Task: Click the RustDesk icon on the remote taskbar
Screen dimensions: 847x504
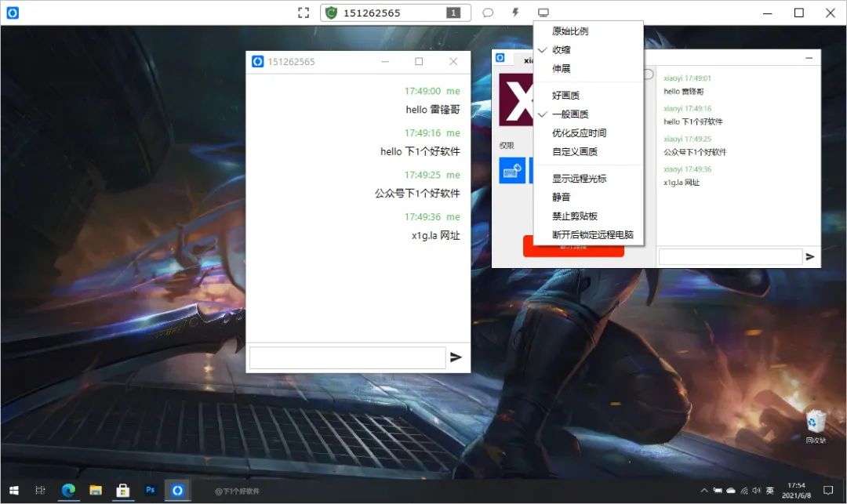Action: (178, 490)
